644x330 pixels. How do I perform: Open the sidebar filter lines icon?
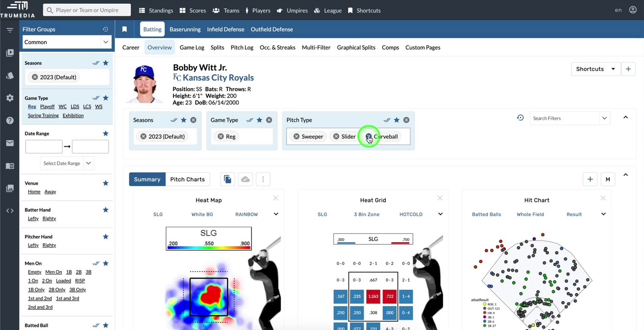[x=10, y=30]
